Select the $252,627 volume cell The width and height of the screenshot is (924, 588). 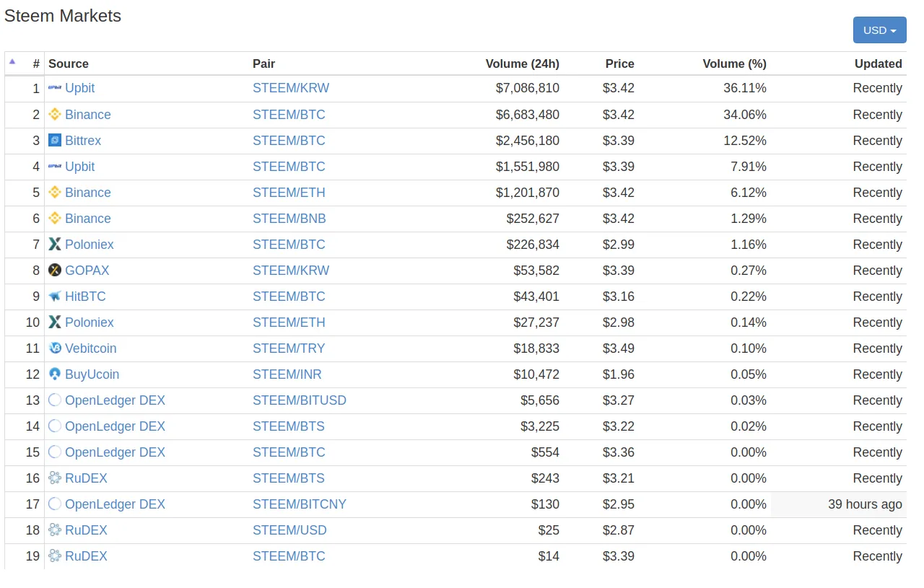pyautogui.click(x=533, y=218)
